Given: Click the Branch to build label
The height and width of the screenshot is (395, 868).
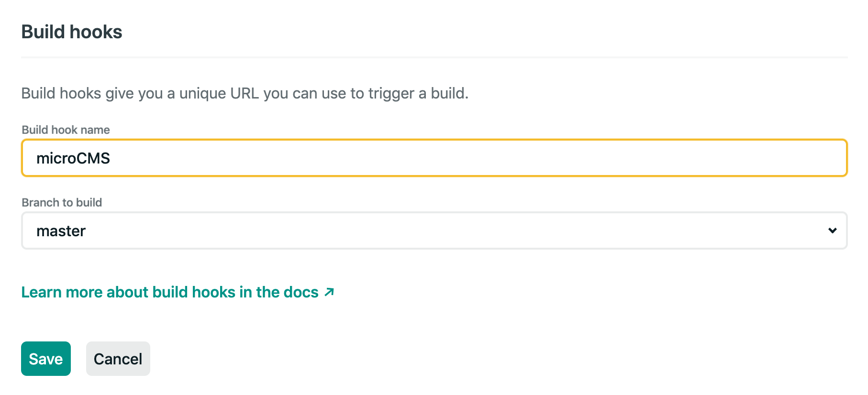Looking at the screenshot, I should point(62,202).
